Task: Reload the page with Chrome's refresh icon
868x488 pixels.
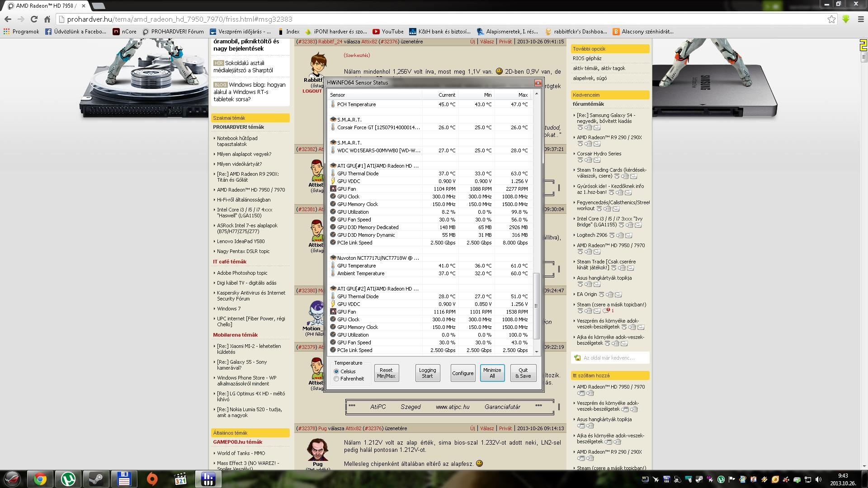Action: (x=34, y=19)
